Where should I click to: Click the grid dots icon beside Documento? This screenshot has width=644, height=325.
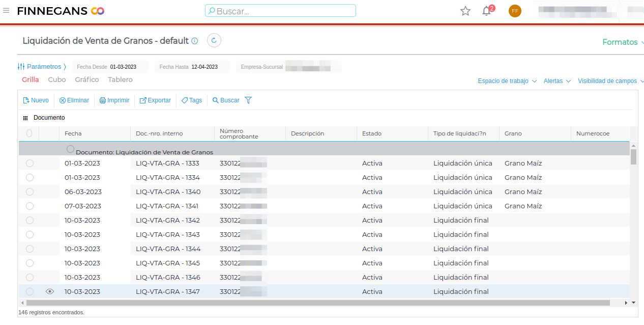(x=25, y=118)
